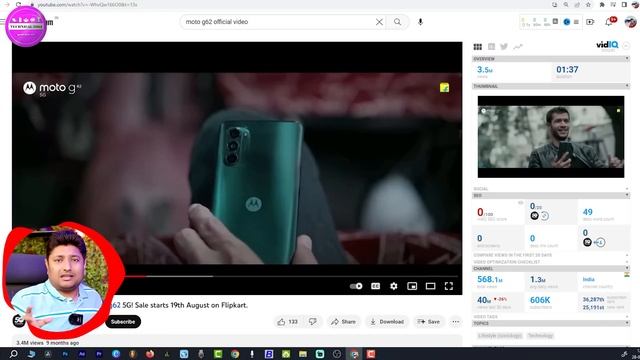Viewport: 640px width, 360px height.
Task: Enter fullscreen on the video
Action: [449, 286]
